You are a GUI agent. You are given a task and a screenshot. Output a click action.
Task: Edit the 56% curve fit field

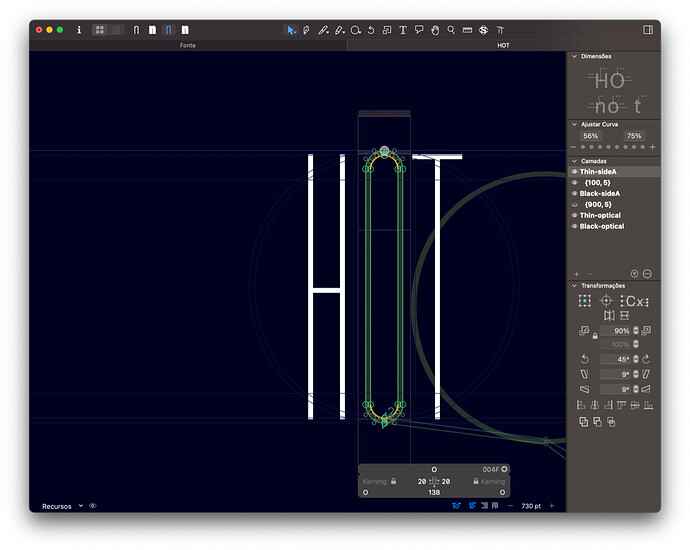[x=591, y=136]
